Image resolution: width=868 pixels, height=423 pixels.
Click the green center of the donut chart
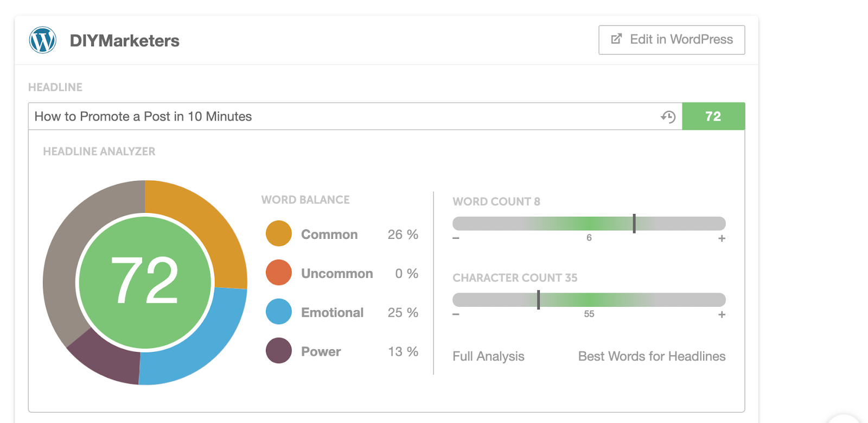145,282
